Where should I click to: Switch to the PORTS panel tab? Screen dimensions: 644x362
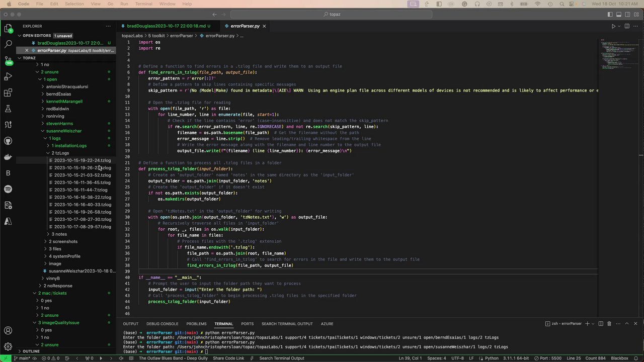[x=247, y=324]
